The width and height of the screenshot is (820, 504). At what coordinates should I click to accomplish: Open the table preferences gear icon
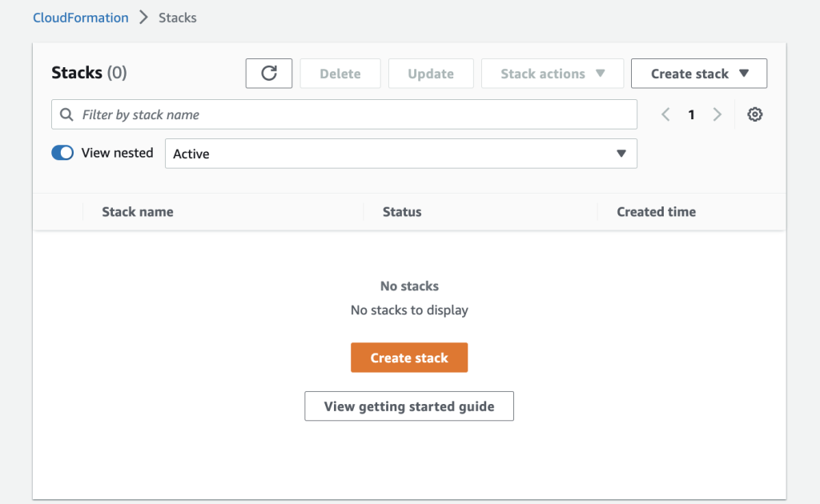tap(754, 114)
